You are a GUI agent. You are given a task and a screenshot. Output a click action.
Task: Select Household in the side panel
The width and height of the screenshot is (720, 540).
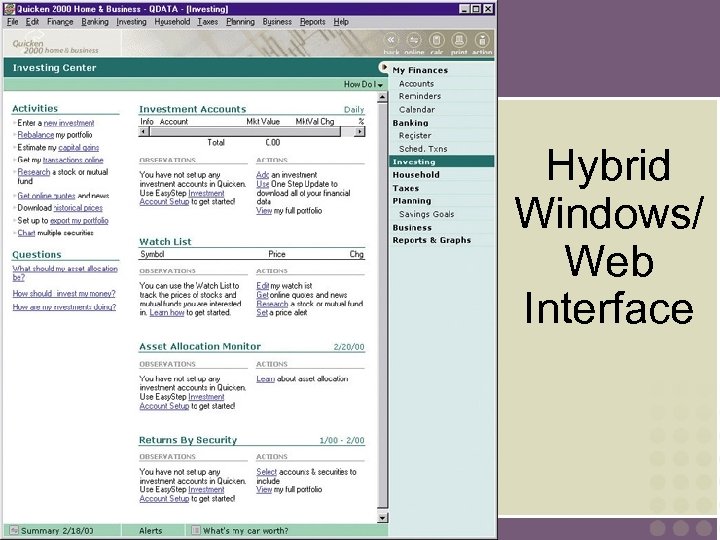[416, 175]
